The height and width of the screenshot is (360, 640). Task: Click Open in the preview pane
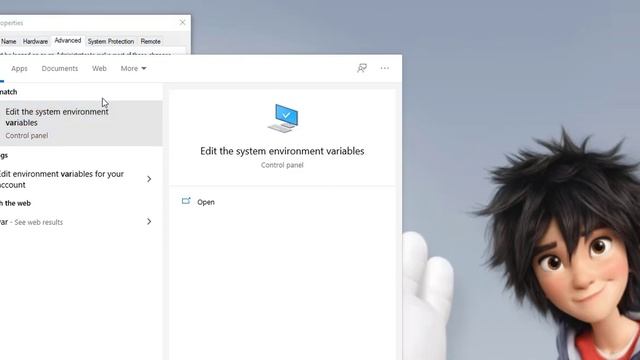[x=206, y=202]
